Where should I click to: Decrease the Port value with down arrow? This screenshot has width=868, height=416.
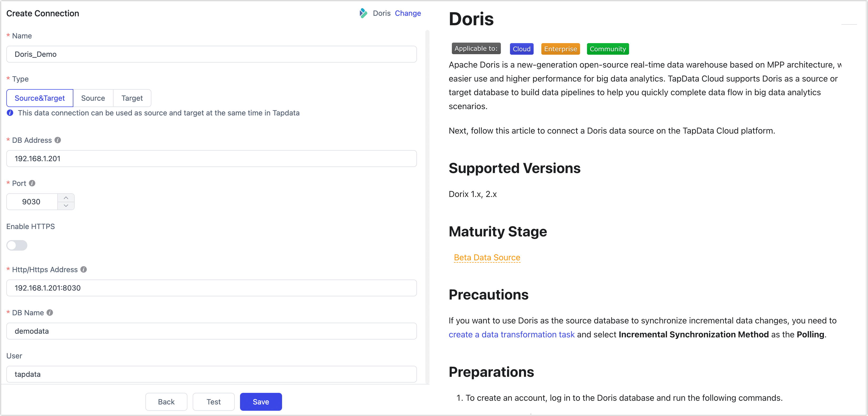click(66, 205)
